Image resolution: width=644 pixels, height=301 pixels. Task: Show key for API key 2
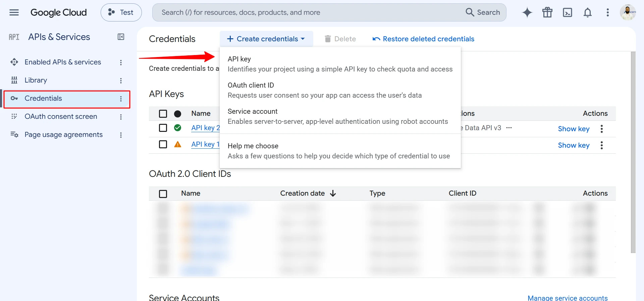click(x=574, y=129)
